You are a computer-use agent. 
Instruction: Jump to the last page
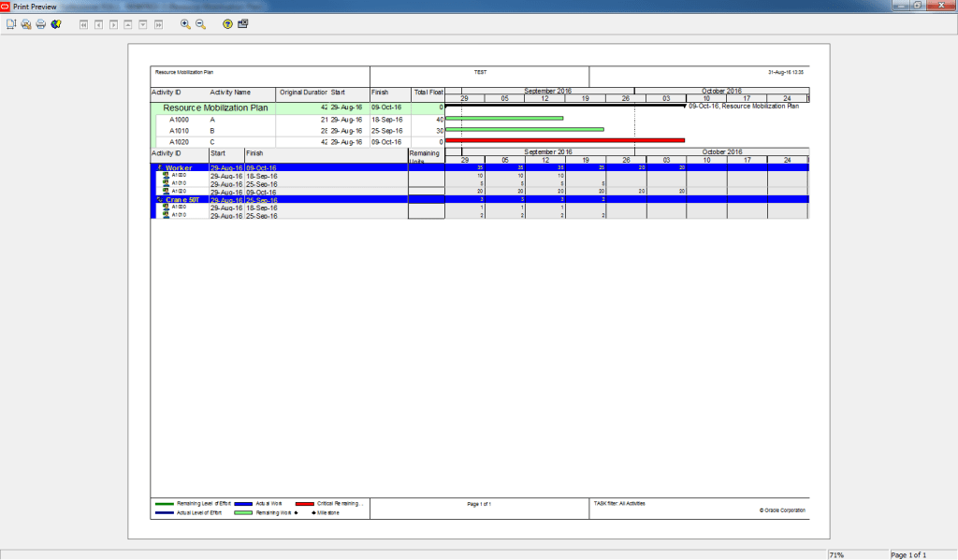tap(158, 25)
